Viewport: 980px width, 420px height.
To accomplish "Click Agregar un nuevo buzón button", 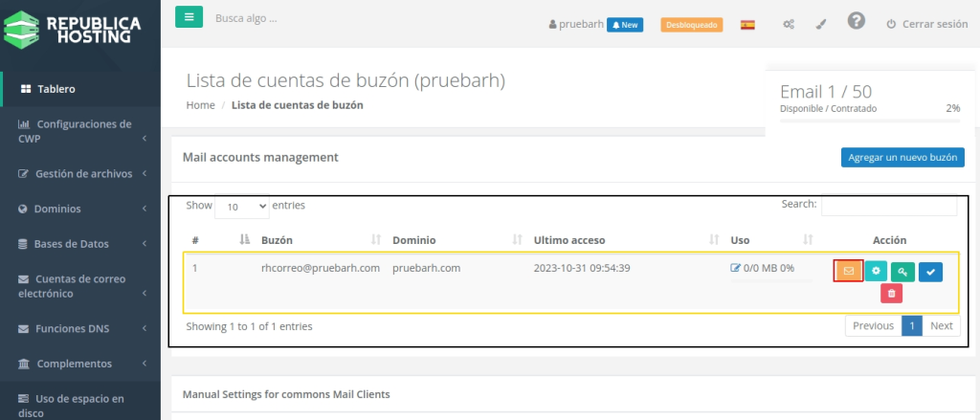I will (902, 157).
